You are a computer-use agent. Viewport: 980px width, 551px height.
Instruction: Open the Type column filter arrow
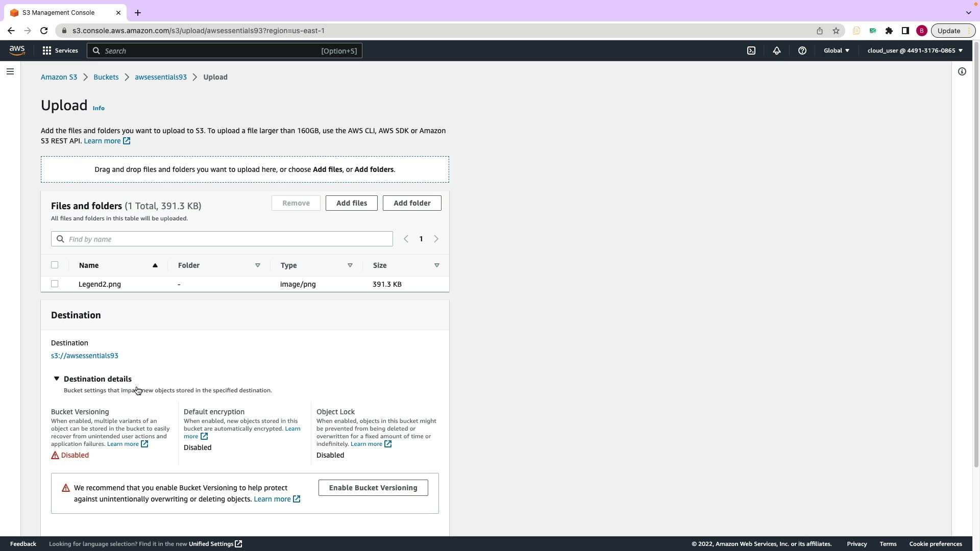coord(350,265)
